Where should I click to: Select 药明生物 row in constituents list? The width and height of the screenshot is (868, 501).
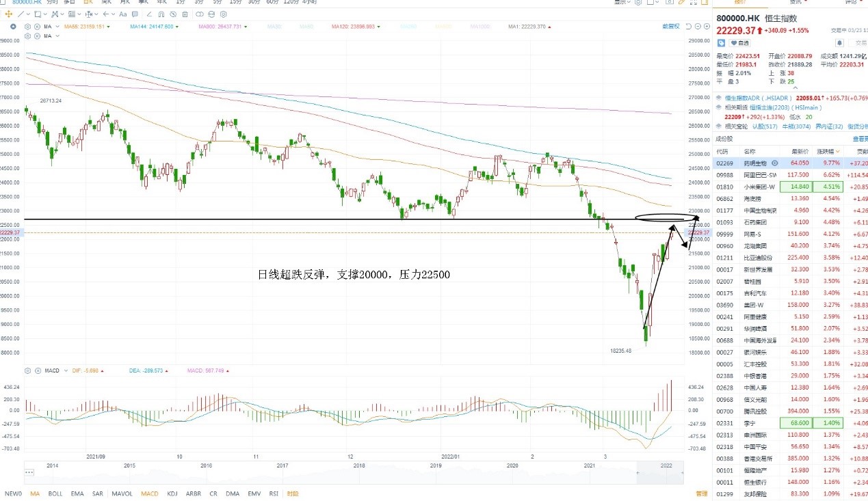tap(790, 163)
